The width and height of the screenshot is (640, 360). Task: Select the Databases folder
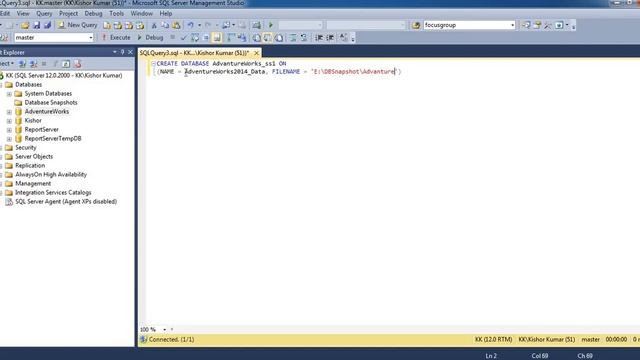tap(29, 84)
